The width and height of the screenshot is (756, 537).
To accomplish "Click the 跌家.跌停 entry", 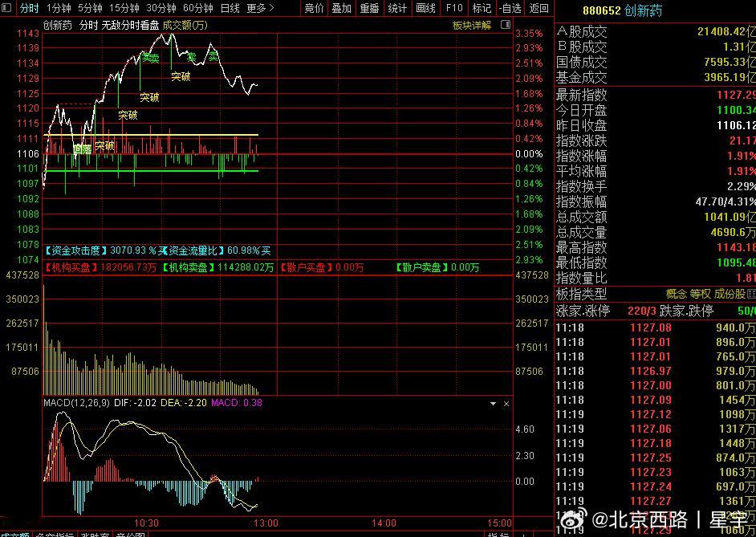I will (707, 311).
